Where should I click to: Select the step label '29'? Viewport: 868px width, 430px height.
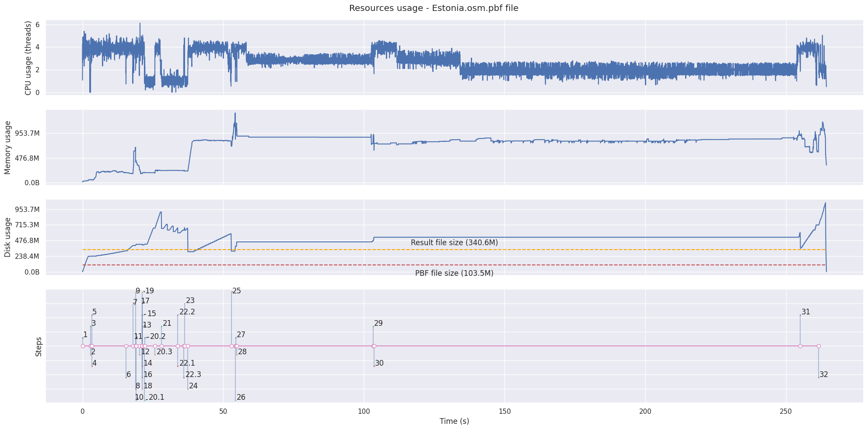(x=378, y=324)
